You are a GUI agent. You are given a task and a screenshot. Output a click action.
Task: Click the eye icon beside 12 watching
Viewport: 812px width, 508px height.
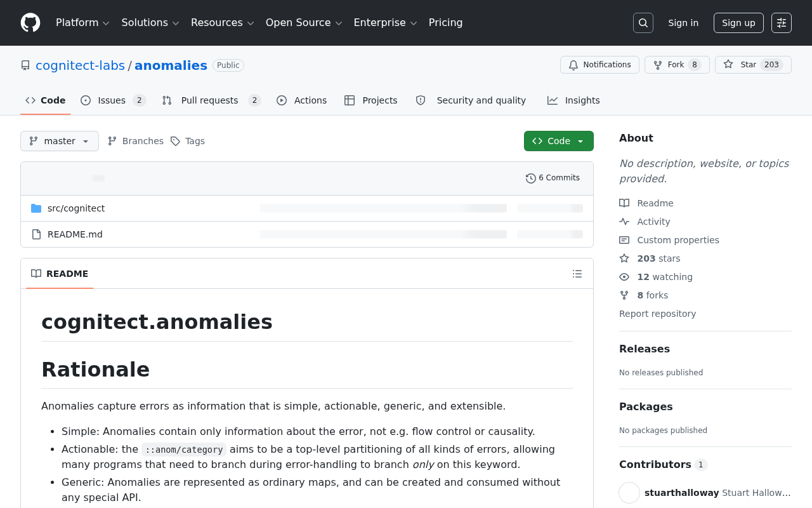tap(624, 277)
